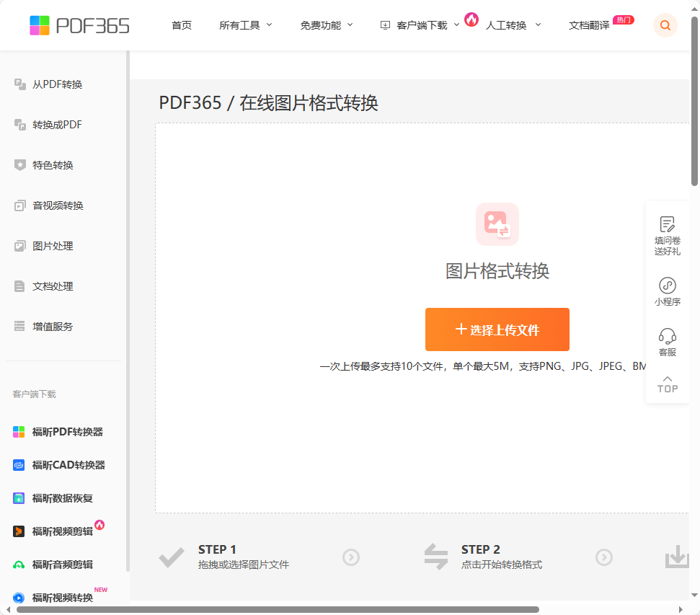
Task: Click the 拖拽或选择图片文件 step text
Action: 244,565
